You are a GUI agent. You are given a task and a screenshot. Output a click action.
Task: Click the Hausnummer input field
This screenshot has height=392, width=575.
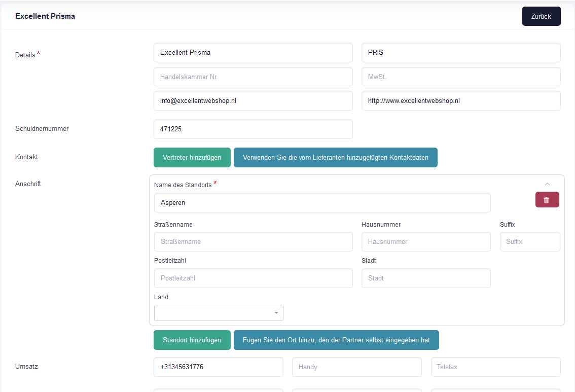pyautogui.click(x=426, y=242)
